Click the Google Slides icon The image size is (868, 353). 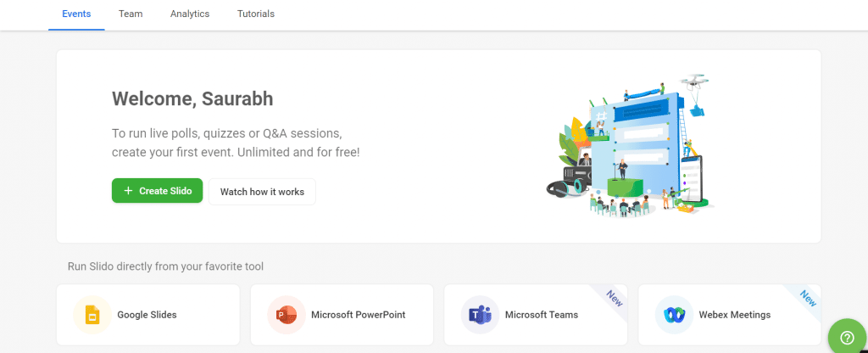click(92, 315)
